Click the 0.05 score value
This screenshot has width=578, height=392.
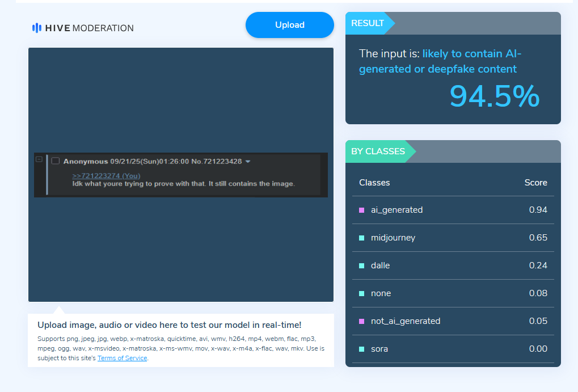pos(538,321)
